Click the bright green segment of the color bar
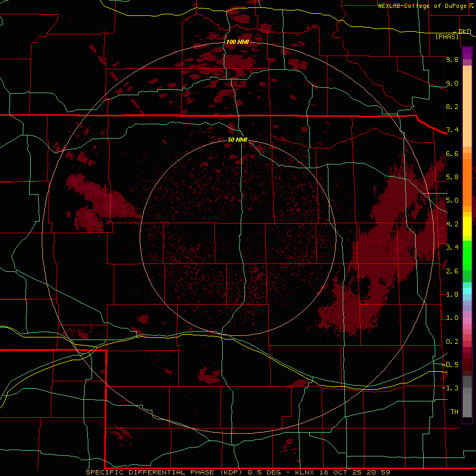This screenshot has height=476, width=476. tap(467, 255)
